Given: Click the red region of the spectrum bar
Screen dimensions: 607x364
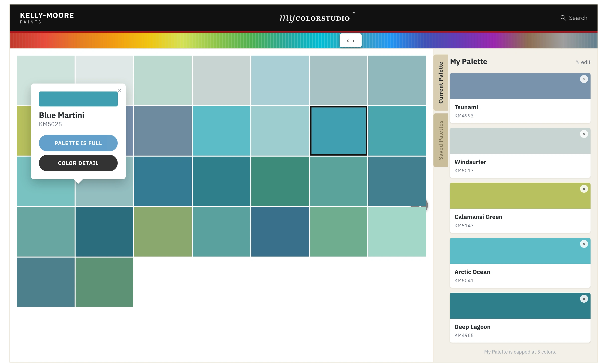Looking at the screenshot, I should tap(30, 40).
